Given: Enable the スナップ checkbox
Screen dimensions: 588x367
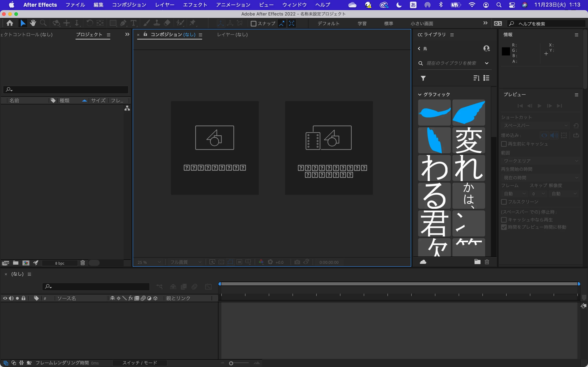Looking at the screenshot, I should (x=253, y=23).
